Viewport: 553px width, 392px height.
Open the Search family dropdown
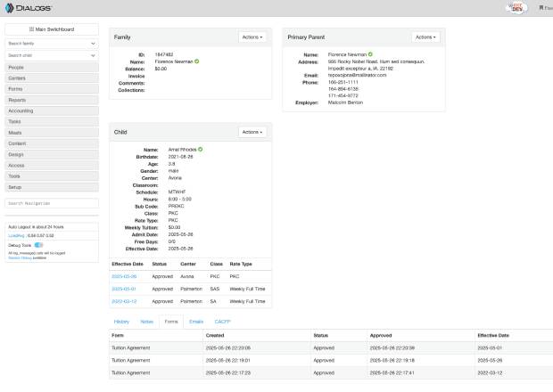pyautogui.click(x=51, y=43)
